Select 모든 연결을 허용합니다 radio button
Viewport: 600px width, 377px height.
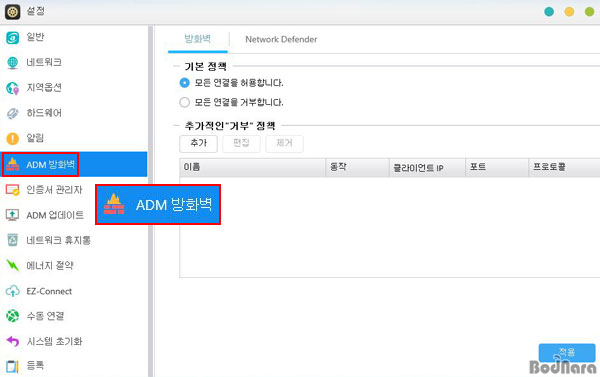(184, 83)
